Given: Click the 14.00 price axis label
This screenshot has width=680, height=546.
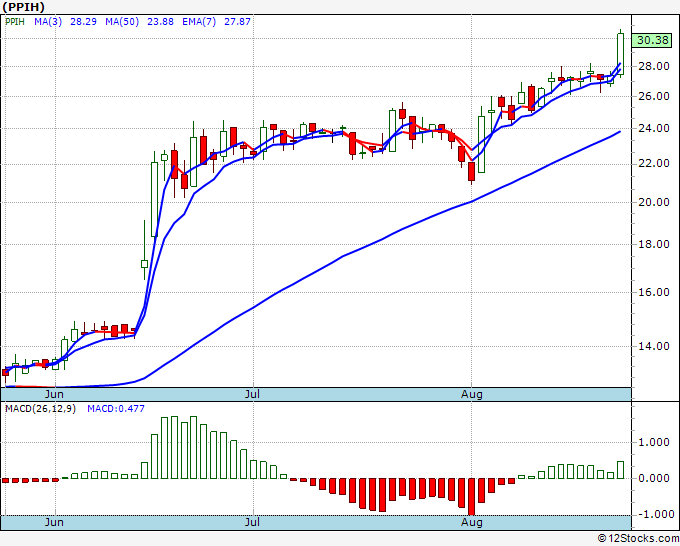Looking at the screenshot, I should click(x=653, y=346).
